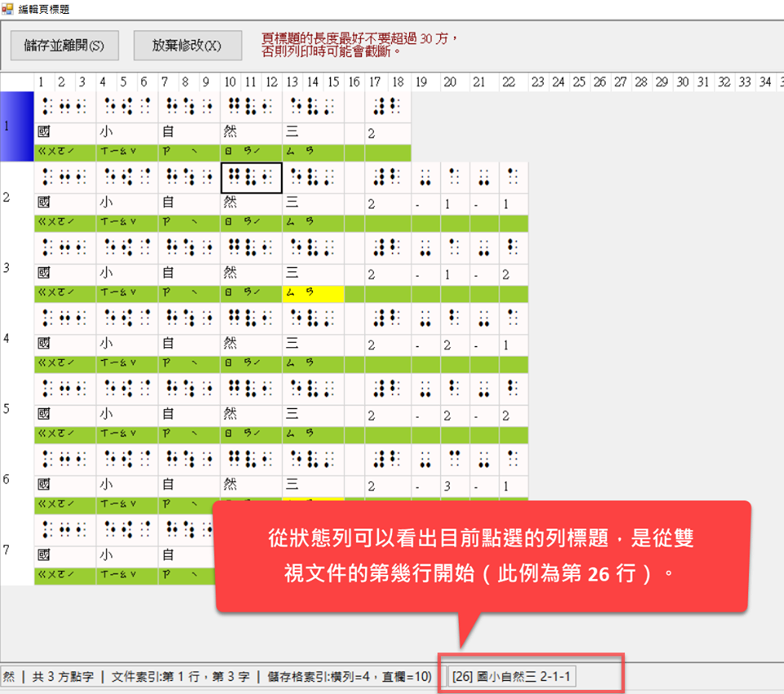
Task: Select row header 3
Action: pyautogui.click(x=16, y=268)
